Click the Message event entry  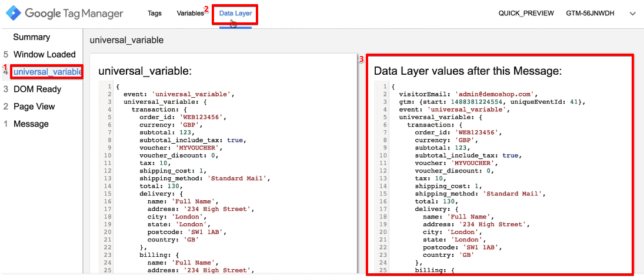[31, 124]
